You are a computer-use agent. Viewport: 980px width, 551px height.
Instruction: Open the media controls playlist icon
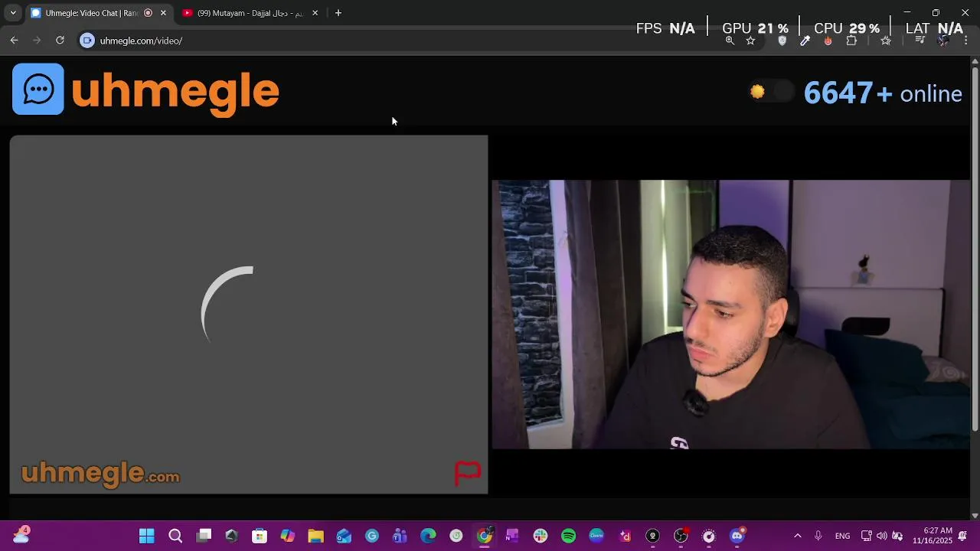[x=920, y=41]
